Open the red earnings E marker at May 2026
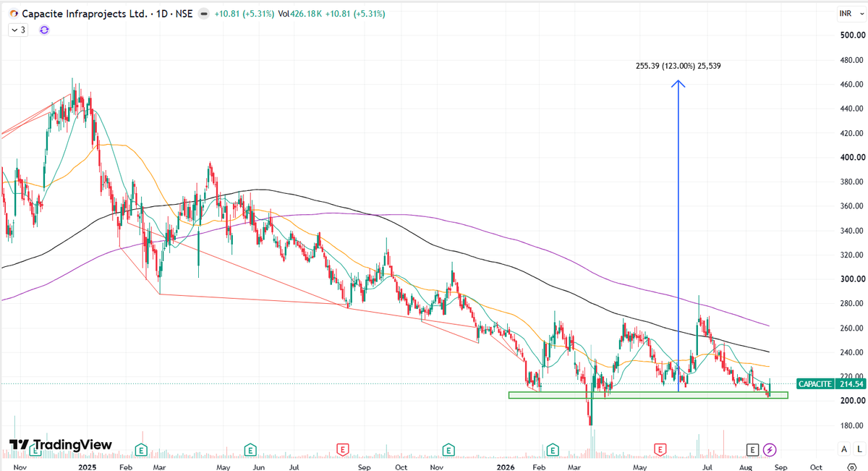The image size is (868, 471). pos(660,450)
